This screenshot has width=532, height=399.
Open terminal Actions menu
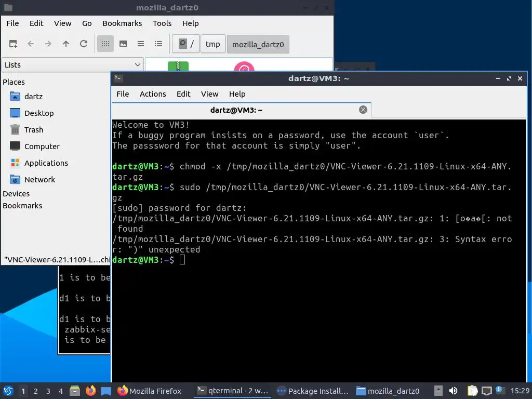click(x=153, y=94)
